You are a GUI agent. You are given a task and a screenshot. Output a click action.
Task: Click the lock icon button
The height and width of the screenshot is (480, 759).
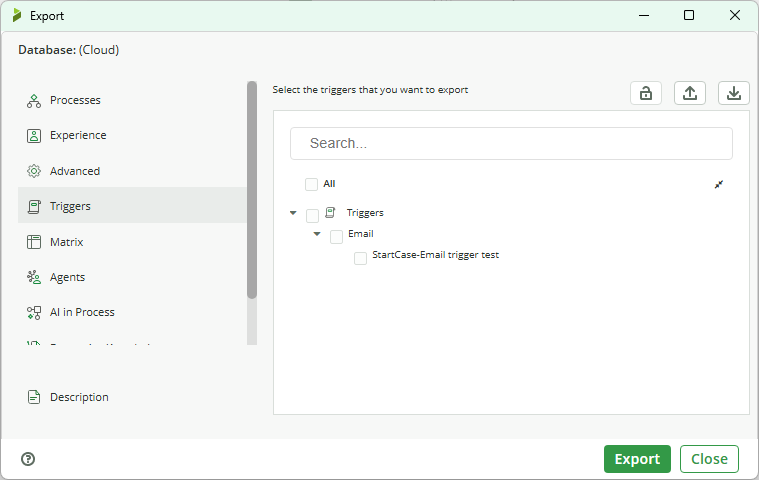646,93
